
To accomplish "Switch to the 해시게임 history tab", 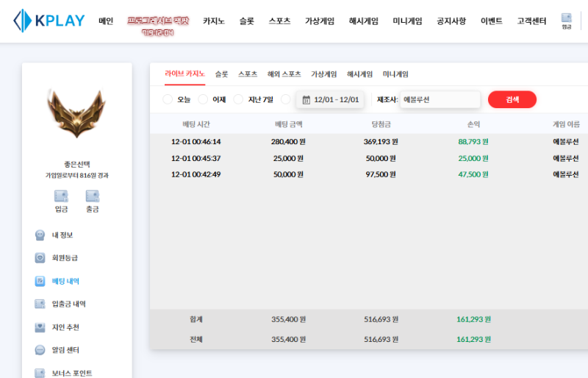I will click(x=359, y=74).
